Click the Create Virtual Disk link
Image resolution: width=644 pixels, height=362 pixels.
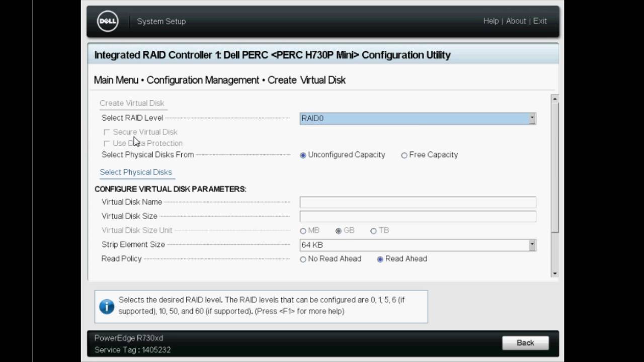132,103
